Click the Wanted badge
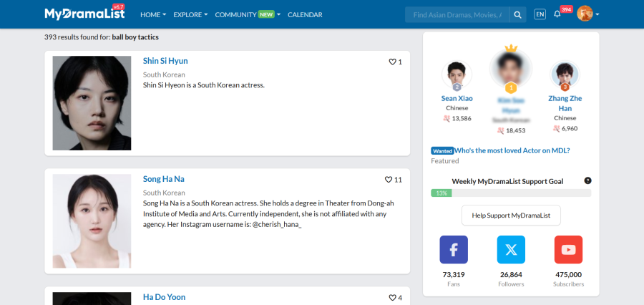 pyautogui.click(x=442, y=151)
